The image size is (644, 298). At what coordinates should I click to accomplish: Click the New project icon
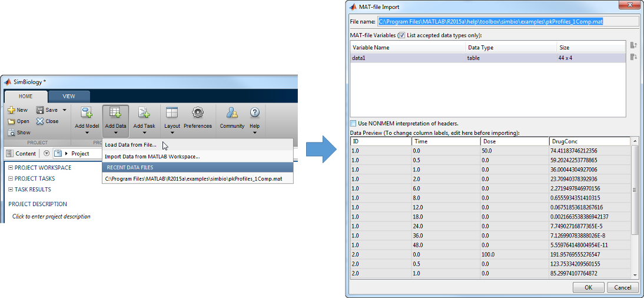pos(12,110)
